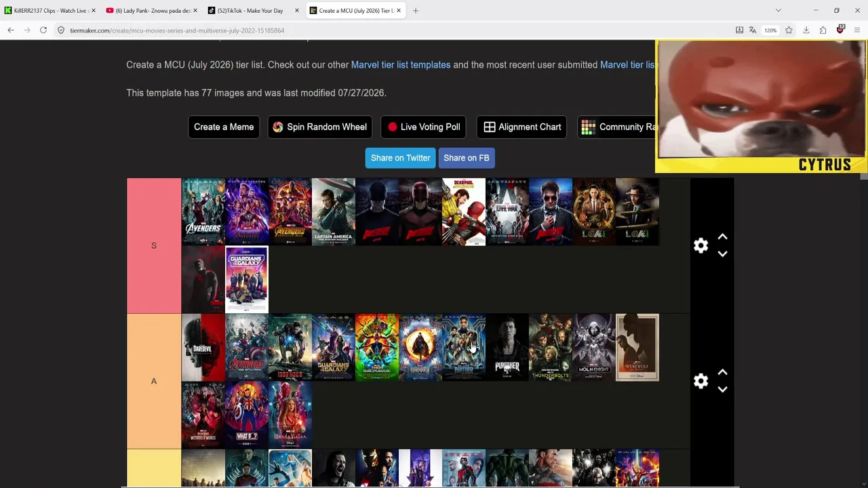868x488 pixels.
Task: Select the WandaVision poster
Action: pos(290,415)
